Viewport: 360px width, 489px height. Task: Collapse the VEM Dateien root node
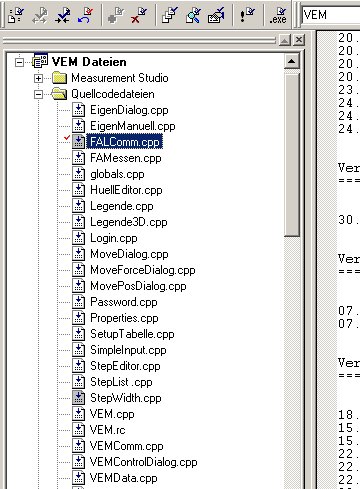pos(19,62)
